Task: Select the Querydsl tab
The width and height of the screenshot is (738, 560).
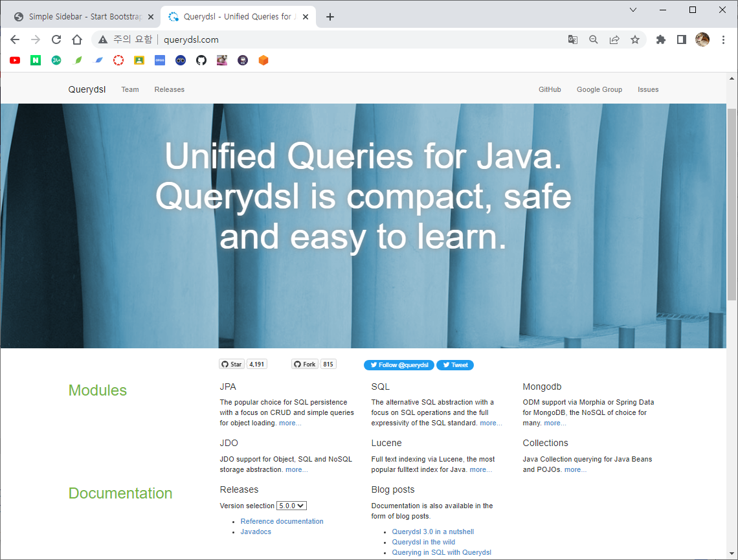Action: [238, 17]
